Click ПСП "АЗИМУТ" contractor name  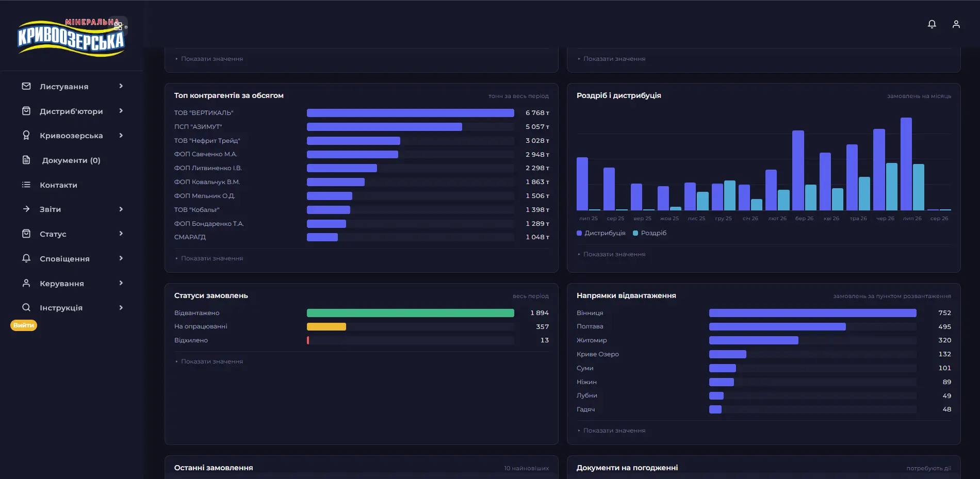[x=198, y=127]
